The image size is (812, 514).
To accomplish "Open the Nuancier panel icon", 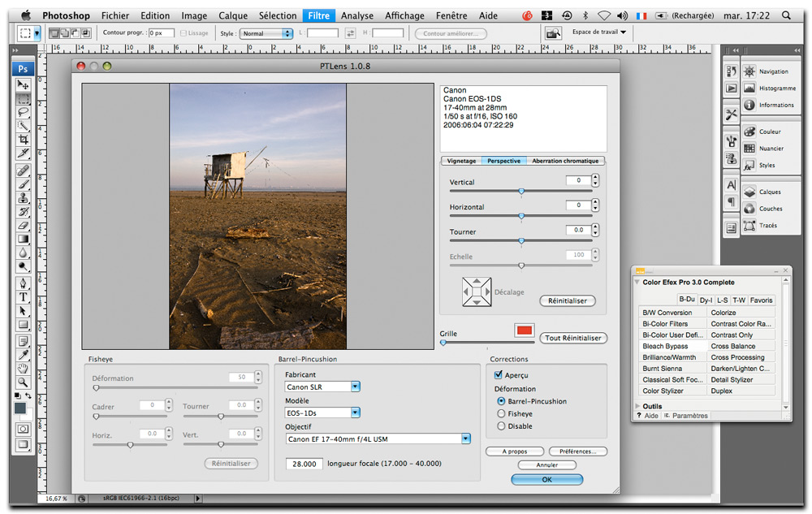I will pyautogui.click(x=749, y=148).
